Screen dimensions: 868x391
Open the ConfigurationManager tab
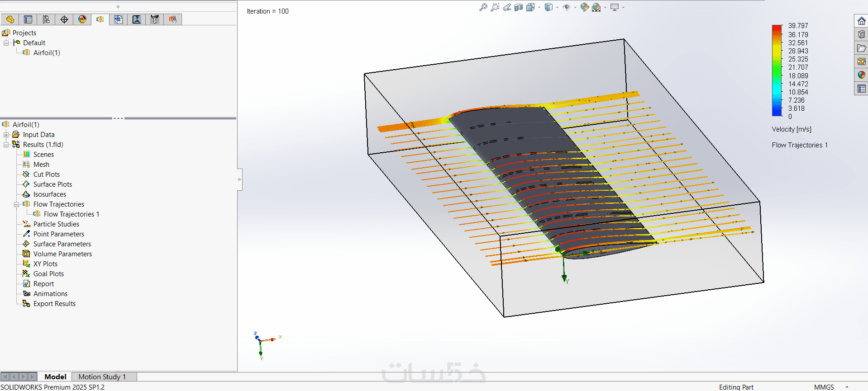click(46, 19)
